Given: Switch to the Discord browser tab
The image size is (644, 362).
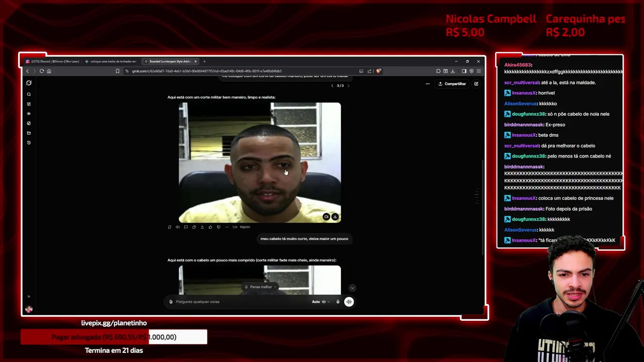Looking at the screenshot, I should (x=52, y=61).
